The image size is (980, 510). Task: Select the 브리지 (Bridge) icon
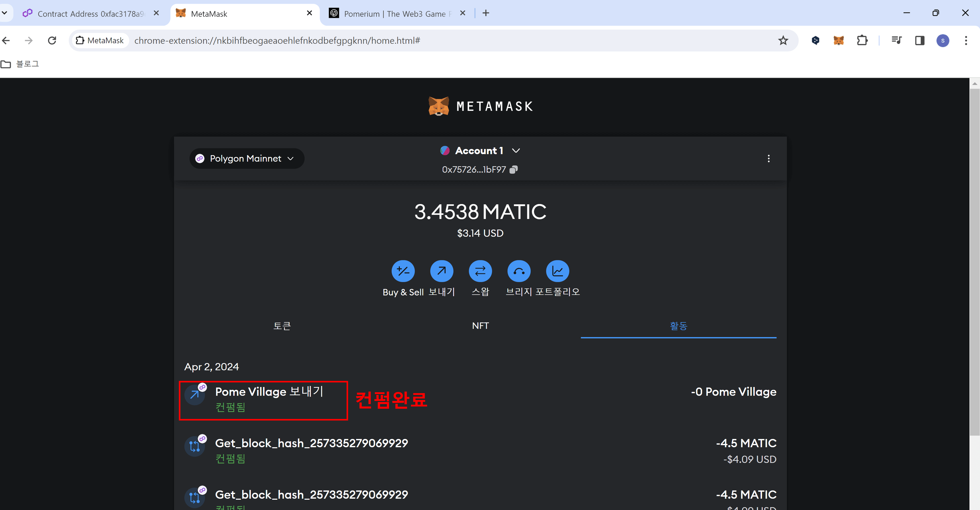click(x=519, y=271)
